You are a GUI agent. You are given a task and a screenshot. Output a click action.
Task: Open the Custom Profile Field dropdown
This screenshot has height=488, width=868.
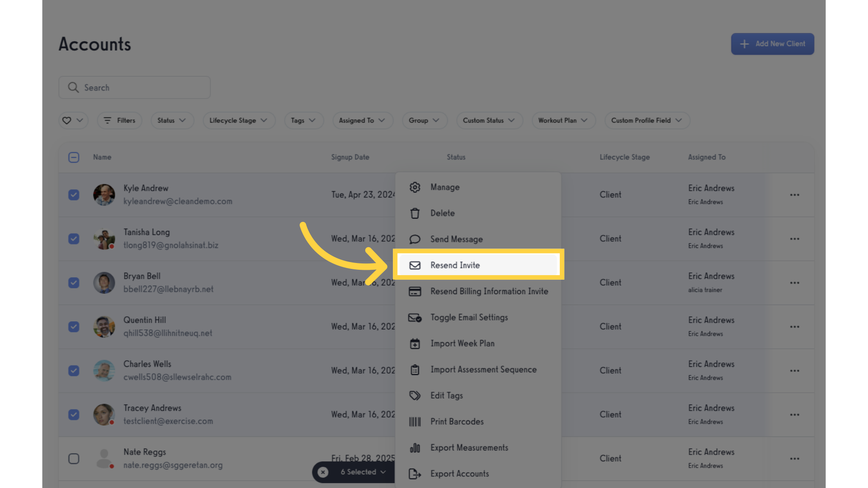(647, 121)
